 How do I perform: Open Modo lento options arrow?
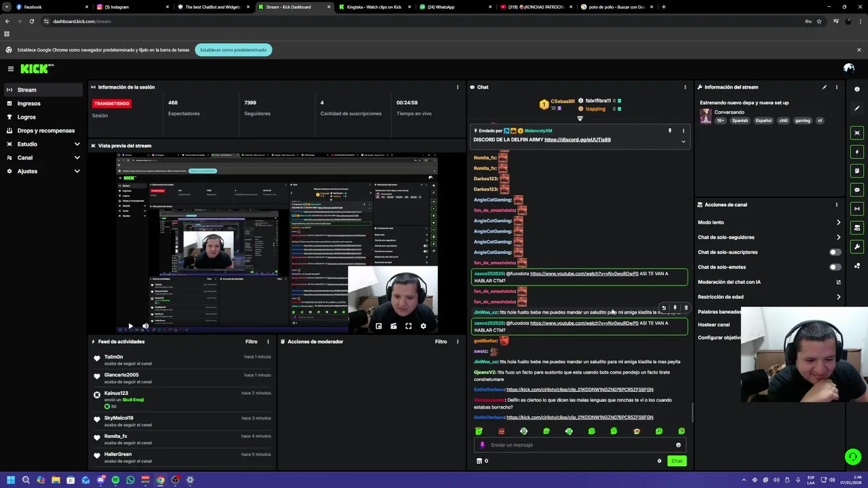tap(838, 222)
